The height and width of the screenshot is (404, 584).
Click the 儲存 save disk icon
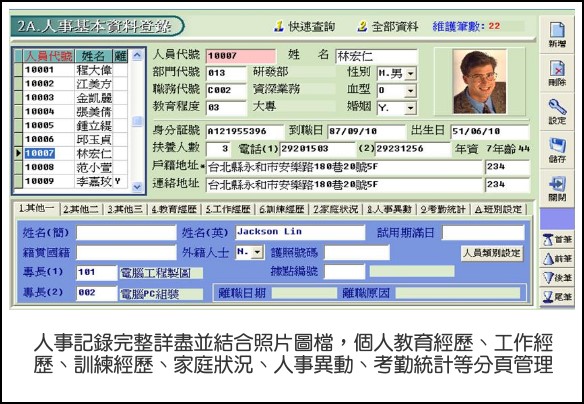pyautogui.click(x=557, y=150)
